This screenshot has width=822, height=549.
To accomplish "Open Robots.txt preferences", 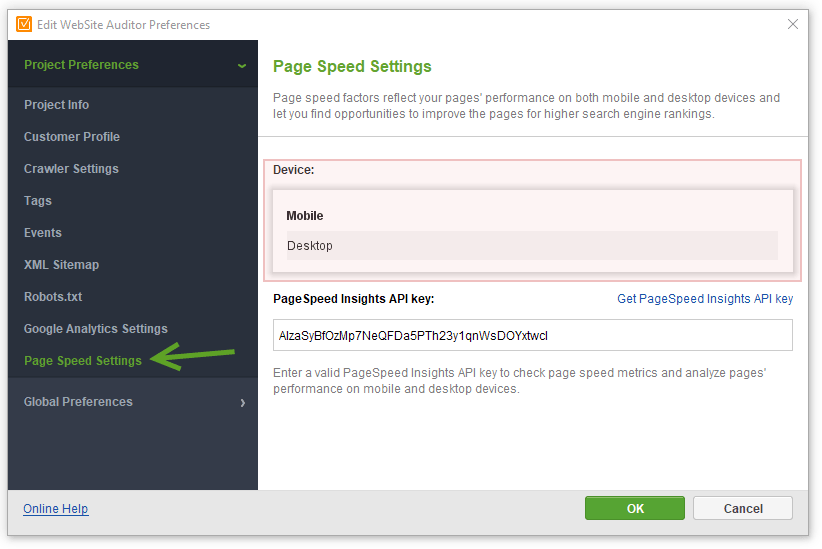I will (x=53, y=296).
